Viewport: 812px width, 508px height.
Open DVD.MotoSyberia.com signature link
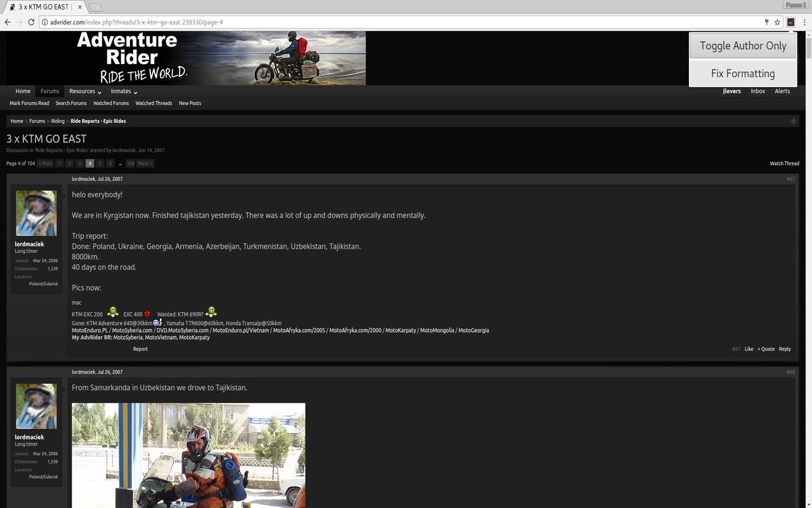pos(183,331)
